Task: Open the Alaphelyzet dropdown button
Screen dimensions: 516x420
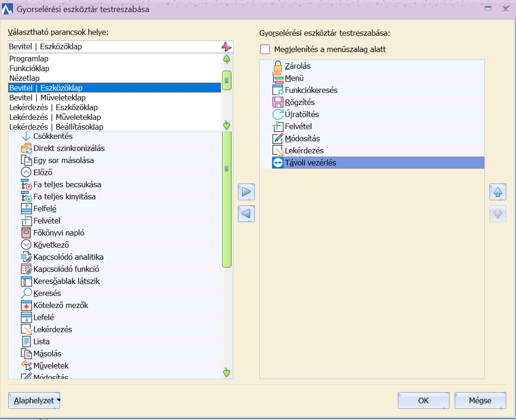Action: click(34, 400)
